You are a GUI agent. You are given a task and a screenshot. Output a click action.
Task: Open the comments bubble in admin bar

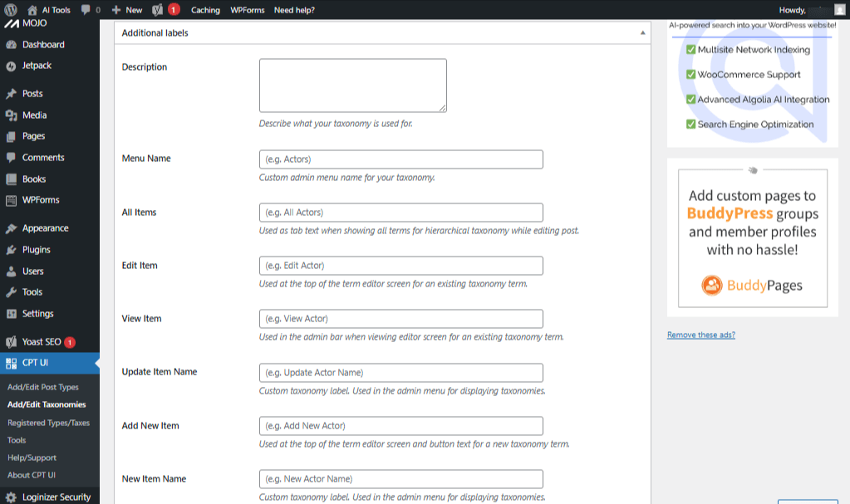point(91,10)
